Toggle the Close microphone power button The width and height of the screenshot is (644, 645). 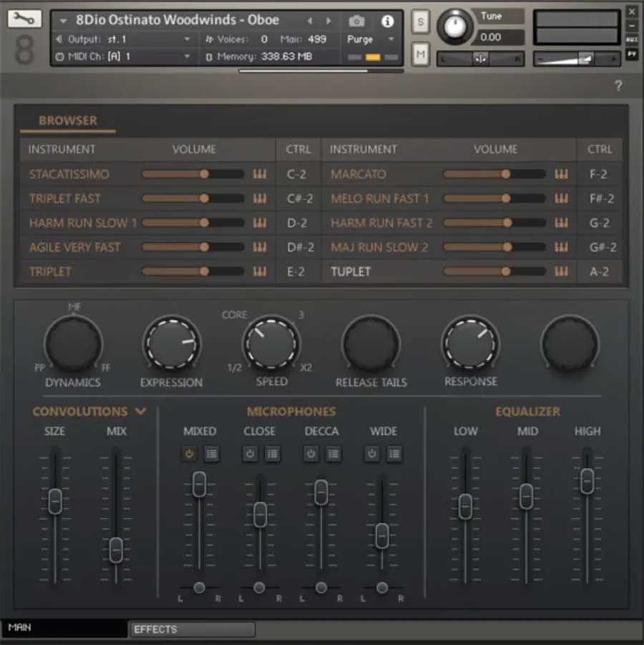pos(250,454)
